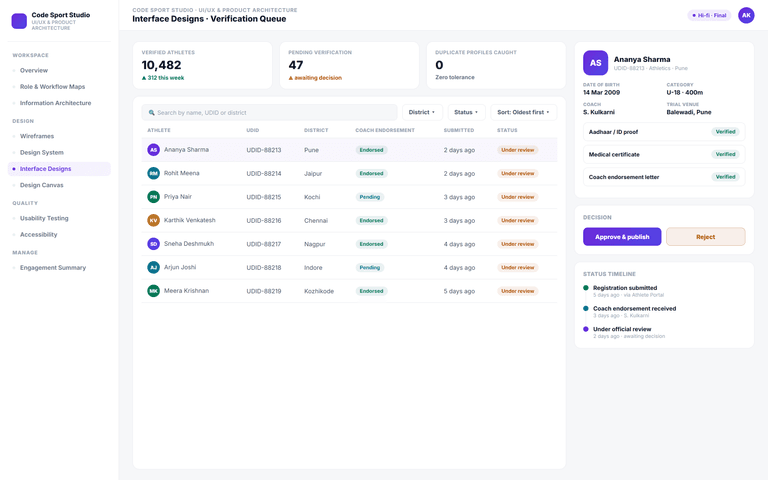Viewport: 768px width, 480px height.
Task: Click the Pending Verification 47 card
Action: pyautogui.click(x=349, y=65)
